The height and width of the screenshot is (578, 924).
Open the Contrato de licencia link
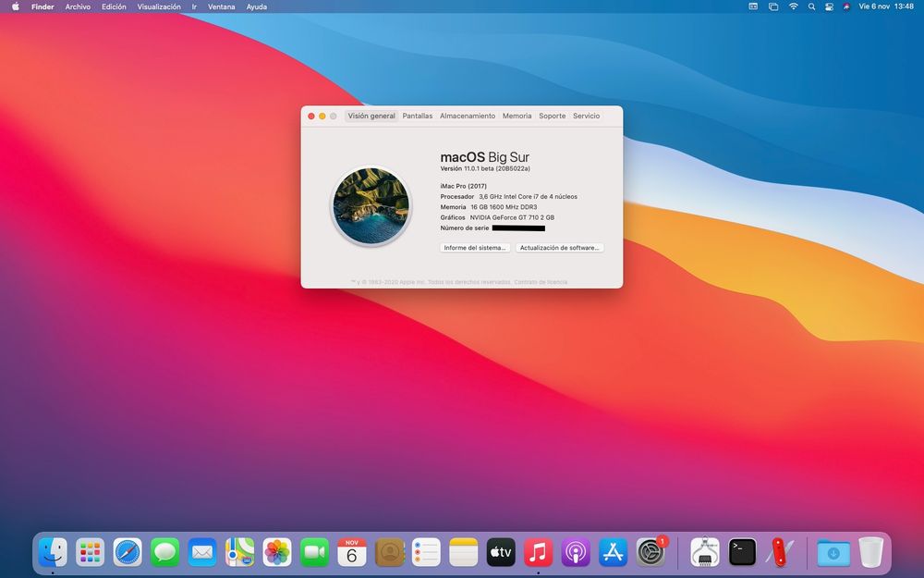click(541, 282)
